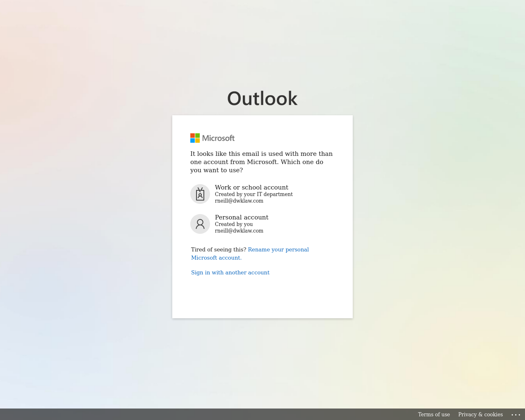Click rneill@dwklaw.com under Work or school account
The height and width of the screenshot is (420, 525).
pyautogui.click(x=239, y=201)
